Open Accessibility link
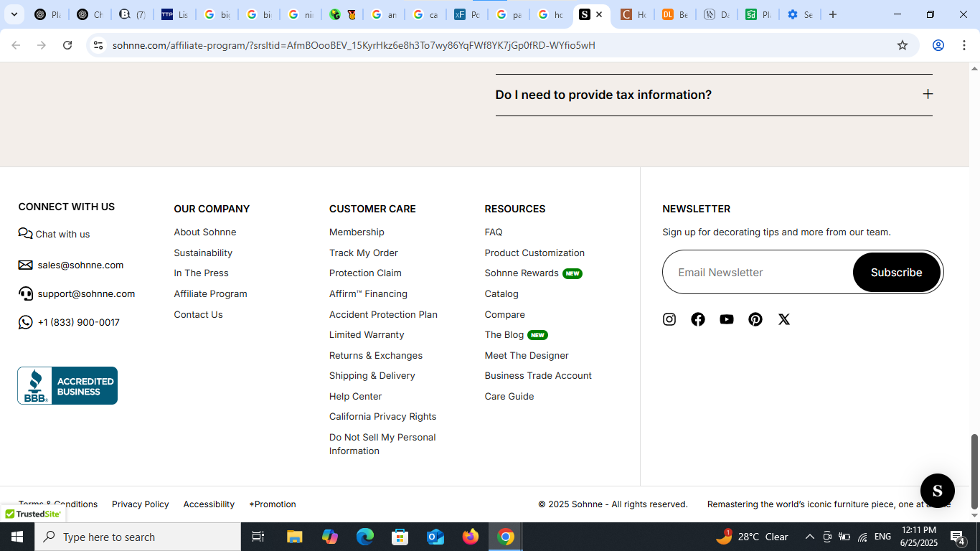The image size is (980, 551). point(209,504)
